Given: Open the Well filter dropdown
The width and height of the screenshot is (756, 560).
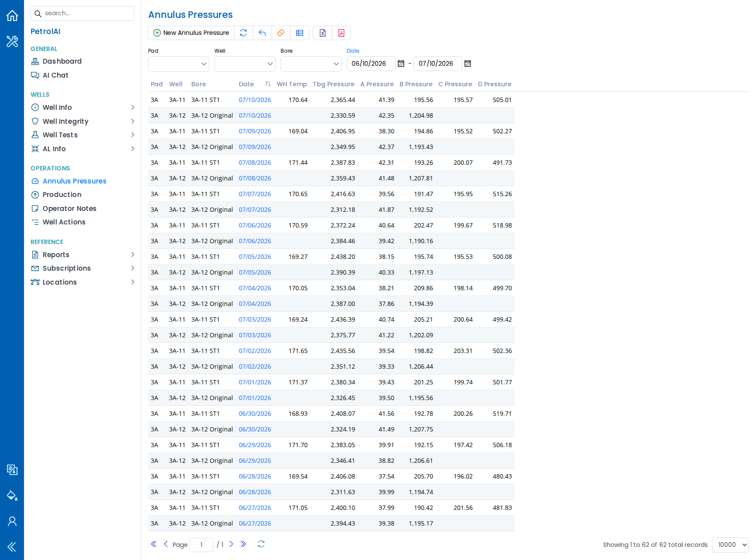Looking at the screenshot, I should pyautogui.click(x=245, y=64).
